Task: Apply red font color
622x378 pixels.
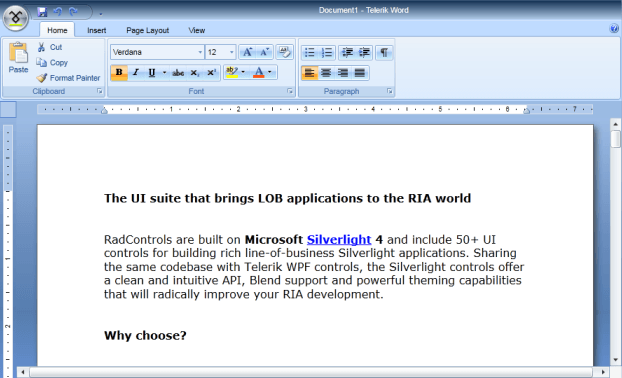Action: (x=259, y=73)
